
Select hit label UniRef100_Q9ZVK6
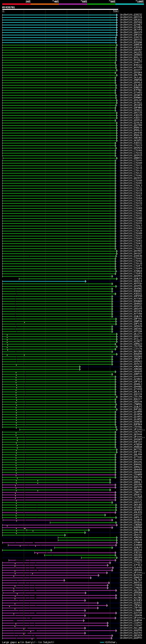[x=131, y=22]
